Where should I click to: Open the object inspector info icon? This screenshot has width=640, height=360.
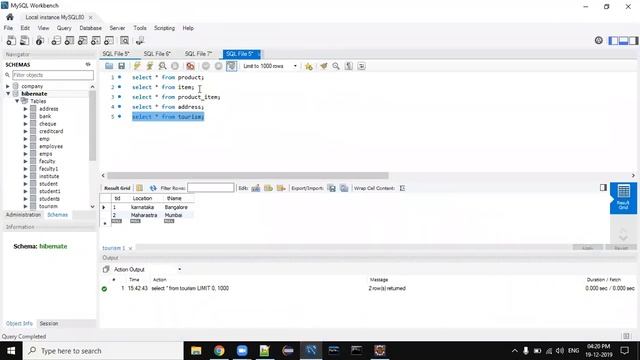(40, 40)
